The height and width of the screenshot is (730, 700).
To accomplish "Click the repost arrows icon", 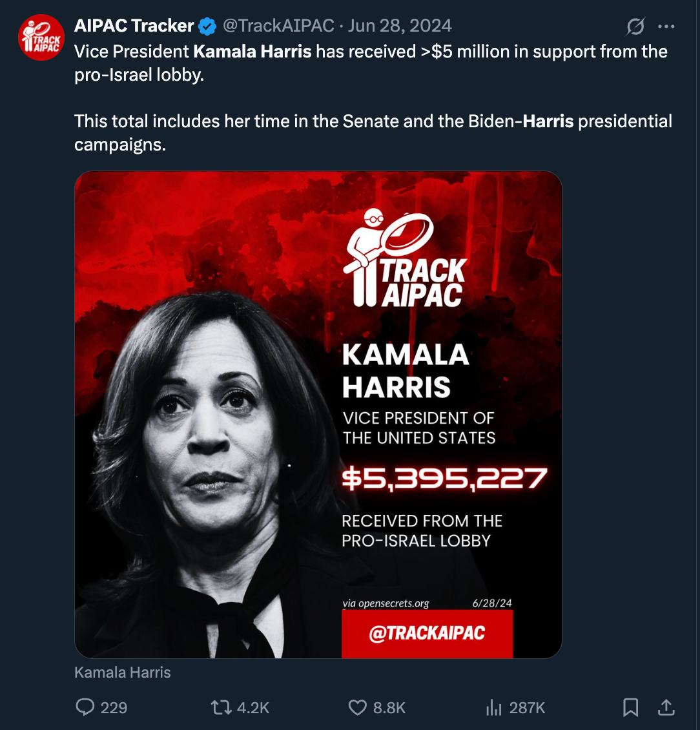I will point(221,707).
